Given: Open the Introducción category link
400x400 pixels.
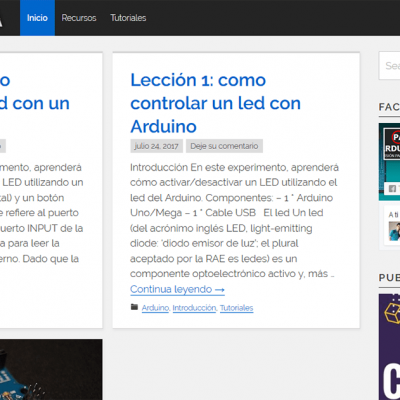Looking at the screenshot, I should [x=194, y=308].
